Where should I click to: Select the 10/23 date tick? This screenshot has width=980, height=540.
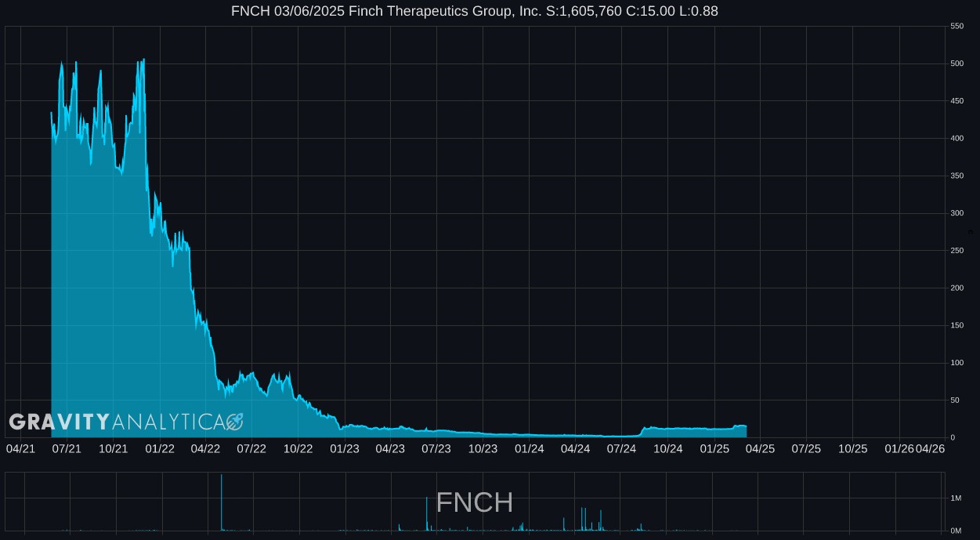483,448
